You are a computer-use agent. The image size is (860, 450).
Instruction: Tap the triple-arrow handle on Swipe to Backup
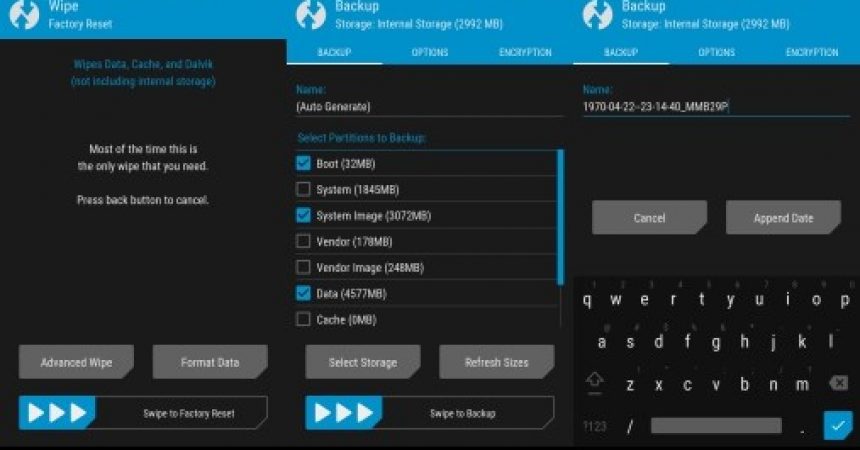[343, 413]
